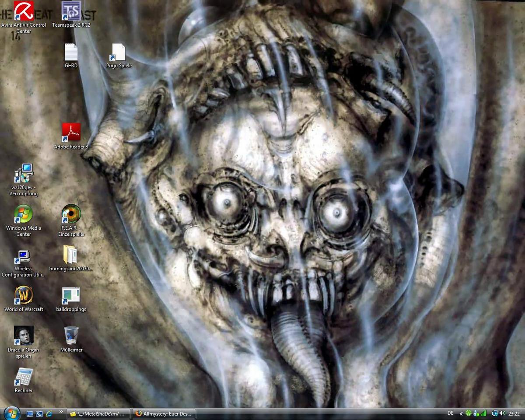
Task: Switch to the MetalShaDe taskbar window
Action: click(98, 413)
